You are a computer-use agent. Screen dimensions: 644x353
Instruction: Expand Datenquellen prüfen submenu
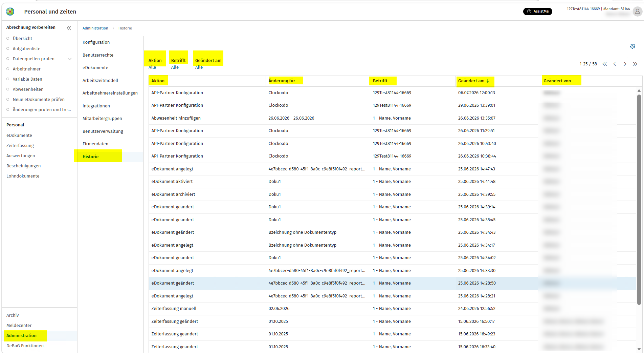pos(70,59)
